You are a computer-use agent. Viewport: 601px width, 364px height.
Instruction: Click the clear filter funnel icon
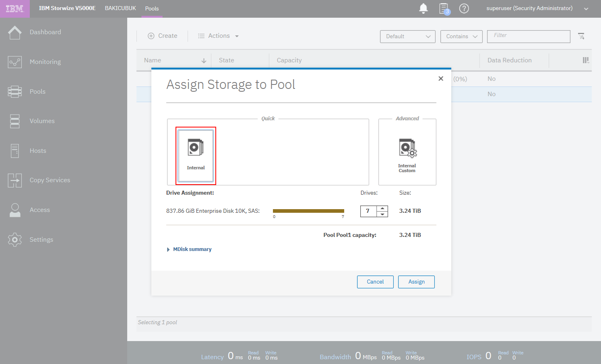click(581, 36)
